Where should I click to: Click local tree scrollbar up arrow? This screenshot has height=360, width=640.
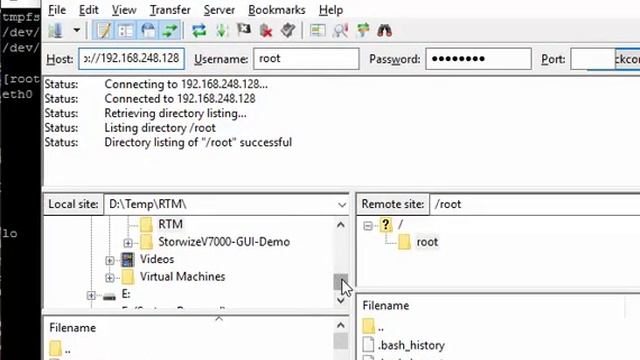click(341, 225)
